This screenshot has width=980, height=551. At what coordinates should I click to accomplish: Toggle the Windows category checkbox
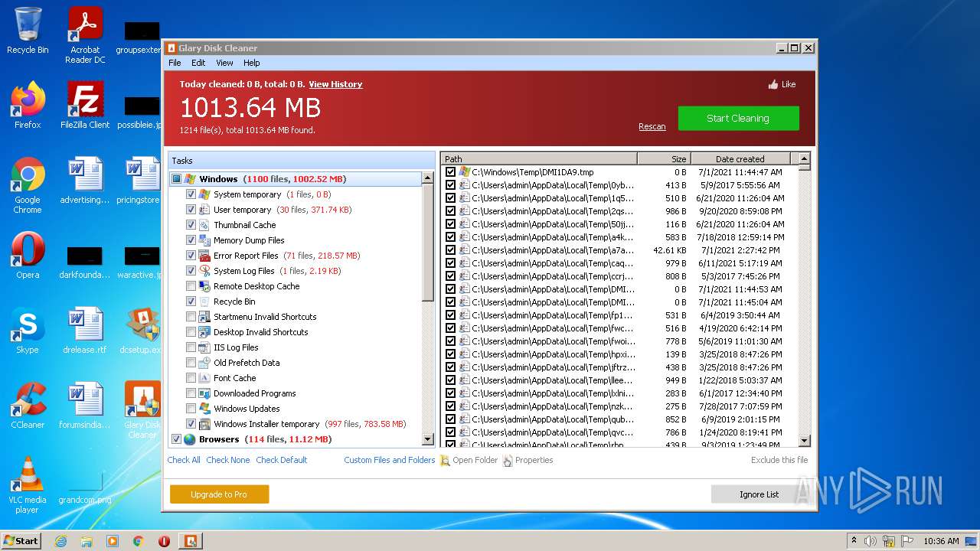click(176, 179)
